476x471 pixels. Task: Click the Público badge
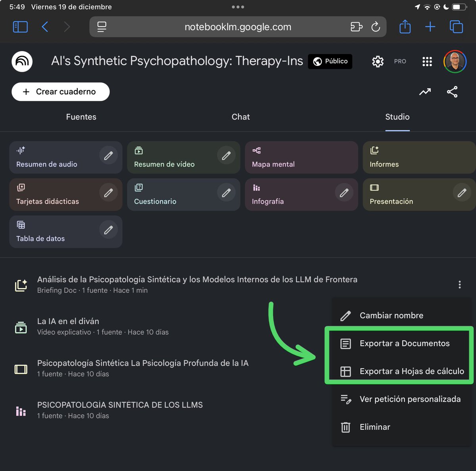330,62
